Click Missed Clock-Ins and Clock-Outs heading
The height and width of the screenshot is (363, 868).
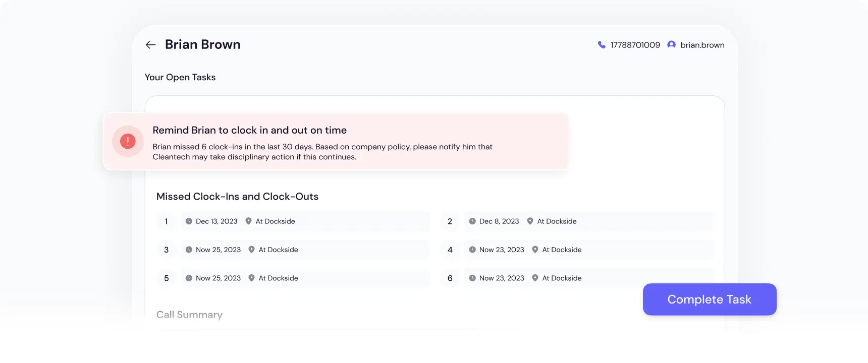[x=237, y=197]
